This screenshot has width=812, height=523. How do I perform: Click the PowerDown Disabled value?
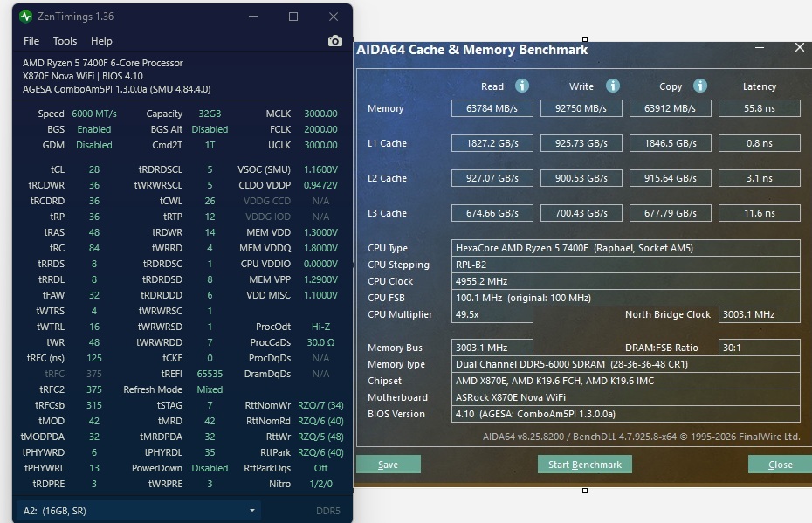[210, 468]
